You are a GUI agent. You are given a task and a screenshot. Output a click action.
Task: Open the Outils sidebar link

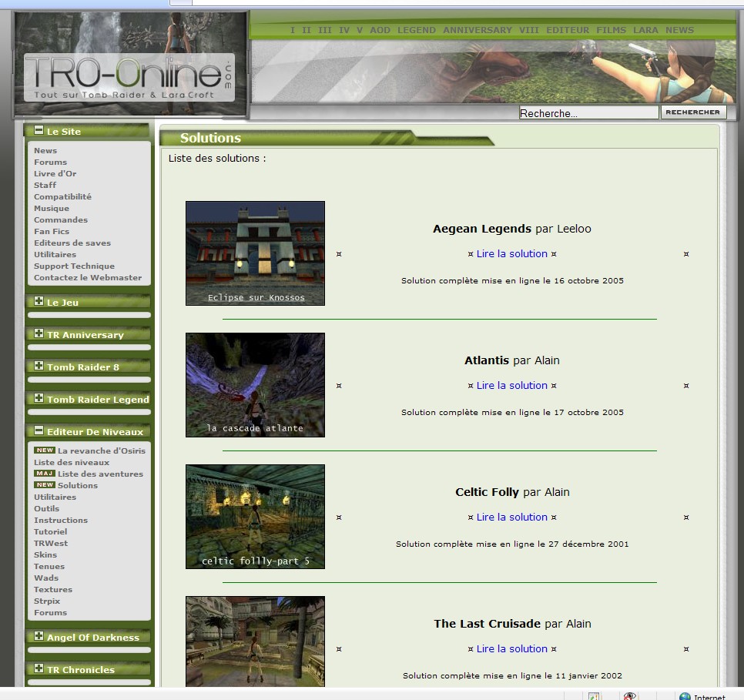[46, 508]
